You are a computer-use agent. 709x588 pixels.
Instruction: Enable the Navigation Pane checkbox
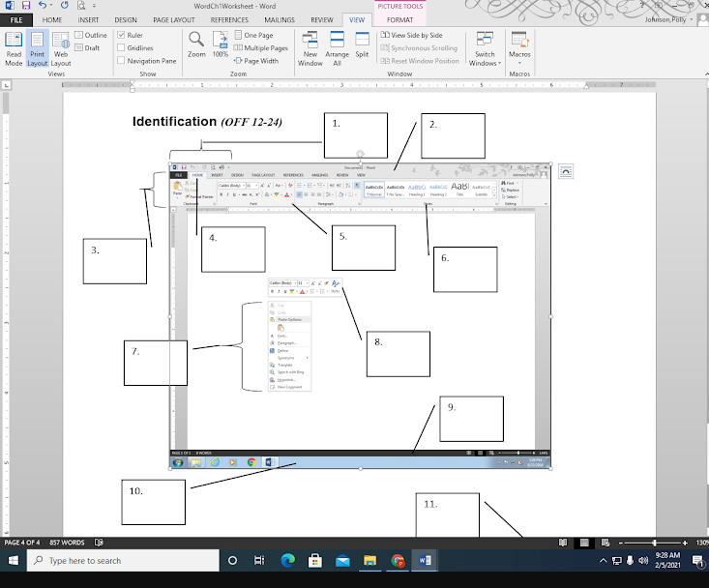pos(121,60)
